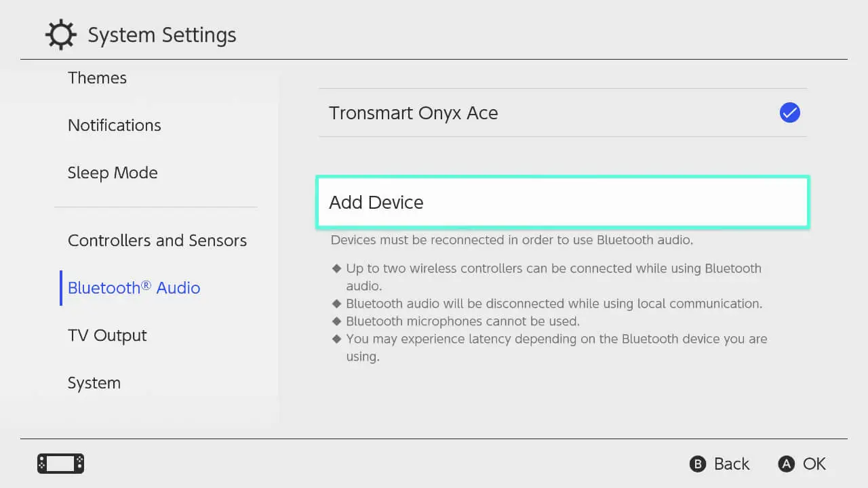Click the 'Devices must be reconnected' note
This screenshot has width=868, height=488.
pos(511,240)
